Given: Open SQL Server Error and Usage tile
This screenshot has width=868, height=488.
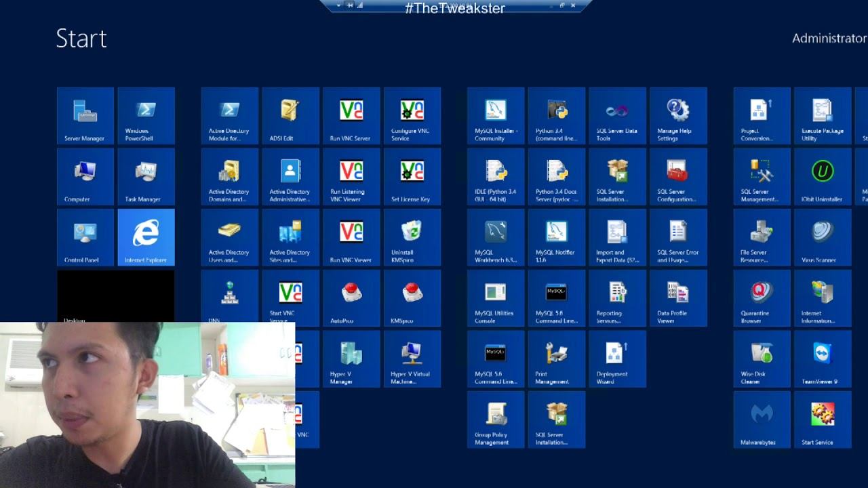Looking at the screenshot, I should coord(678,237).
